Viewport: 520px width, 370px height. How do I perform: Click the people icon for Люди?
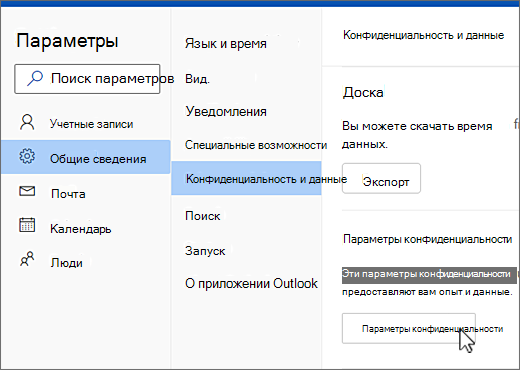pyautogui.click(x=27, y=259)
